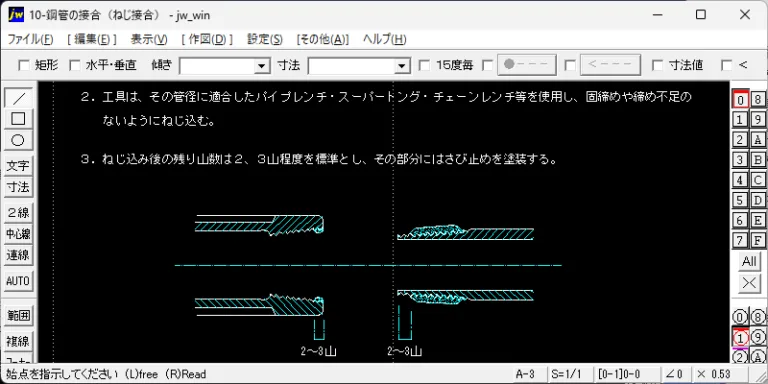Select layer 1 square button
The width and height of the screenshot is (768, 384).
click(x=741, y=120)
